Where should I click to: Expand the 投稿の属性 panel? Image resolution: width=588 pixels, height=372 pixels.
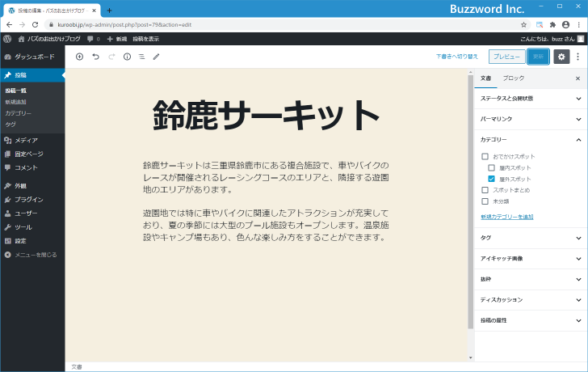(531, 320)
